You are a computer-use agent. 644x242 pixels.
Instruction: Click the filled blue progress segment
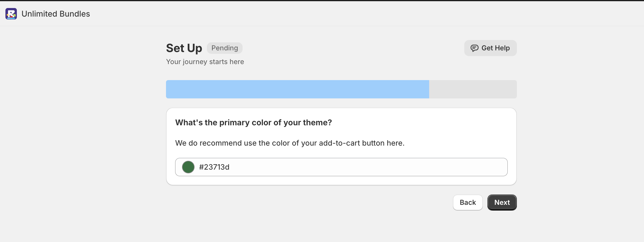297,89
